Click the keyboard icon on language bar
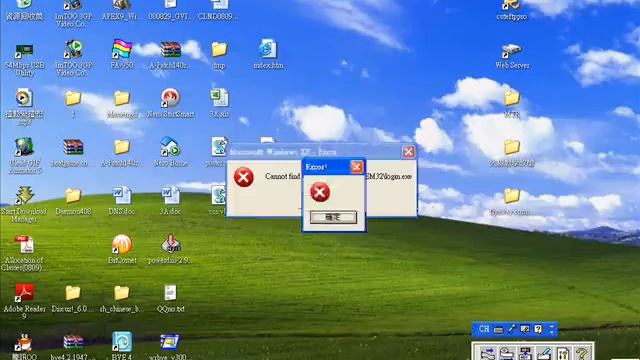Screen dimensions: 640x360 coord(498,329)
